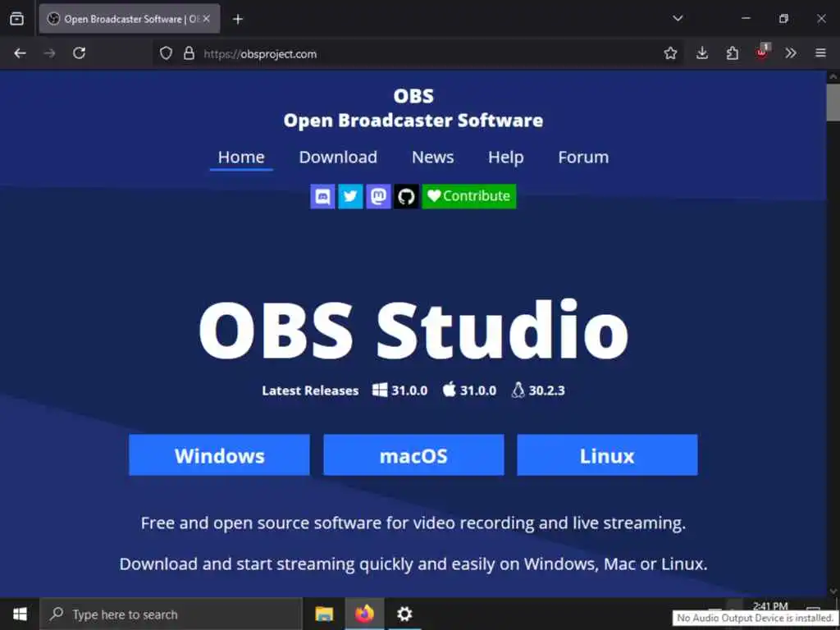Screen dimensions: 840x630
Task: Click the taskbar clock showing 2:41 PM
Action: pyautogui.click(x=770, y=606)
